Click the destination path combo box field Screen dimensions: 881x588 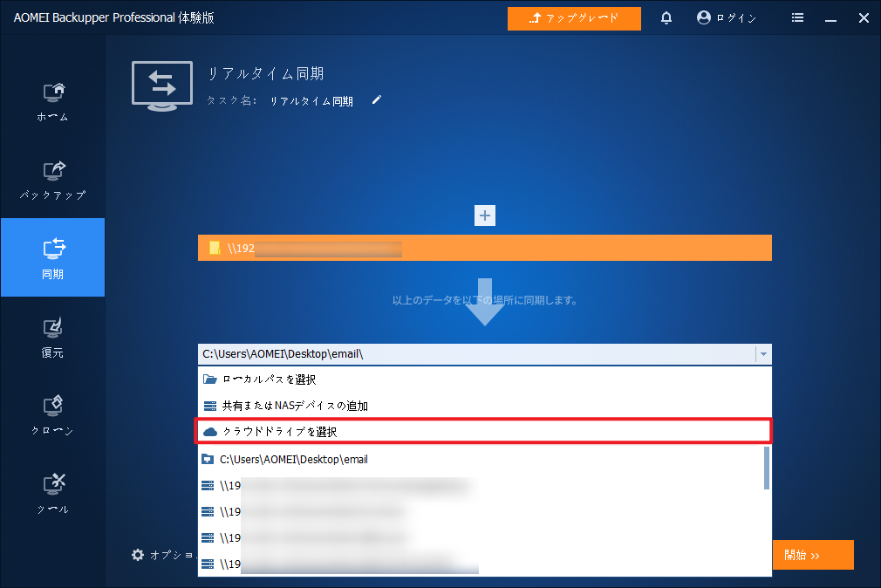[476, 354]
